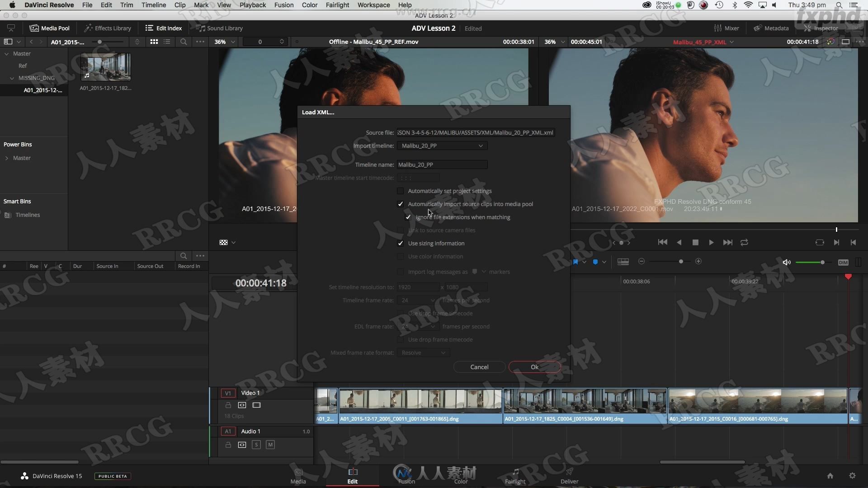Viewport: 868px width, 488px height.
Task: Click the Edit Index search icon
Action: (183, 256)
